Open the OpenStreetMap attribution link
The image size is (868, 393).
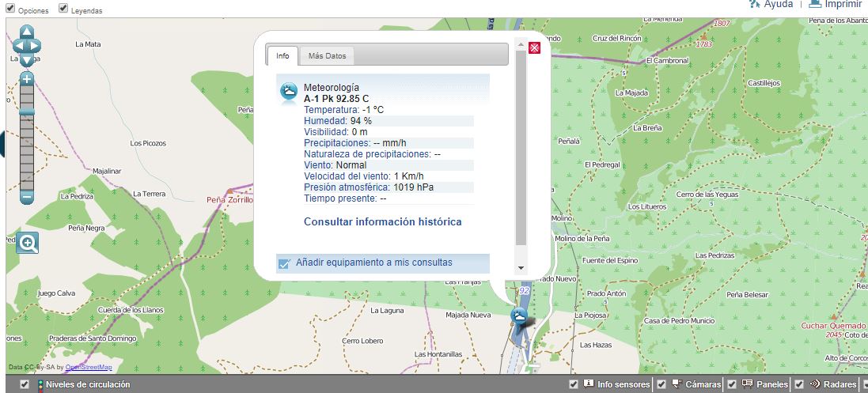point(89,367)
